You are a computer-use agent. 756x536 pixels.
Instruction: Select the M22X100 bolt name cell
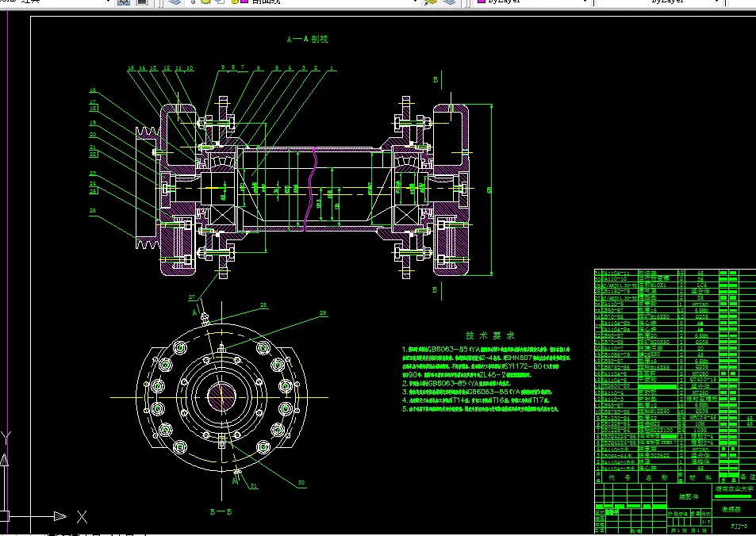pos(658,430)
